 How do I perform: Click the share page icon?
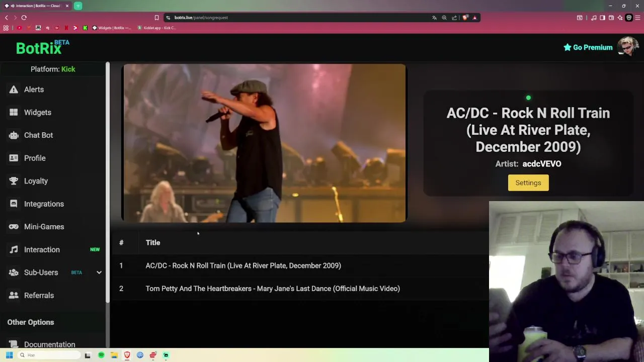[x=454, y=18]
